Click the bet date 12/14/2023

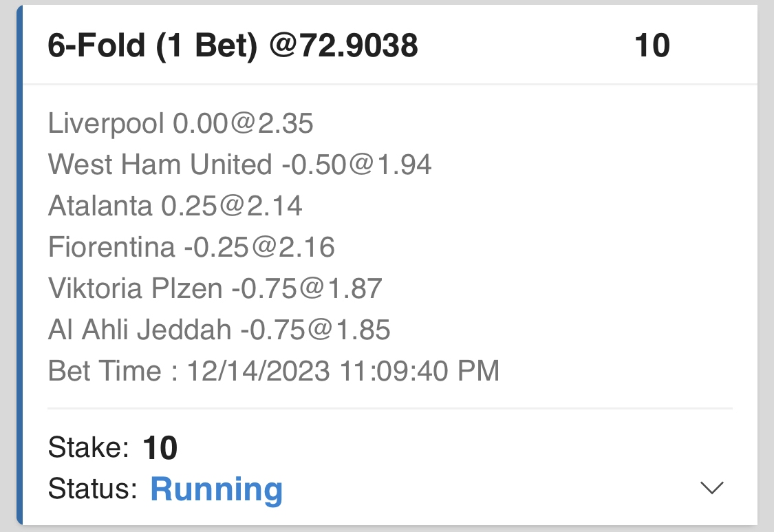tap(258, 371)
